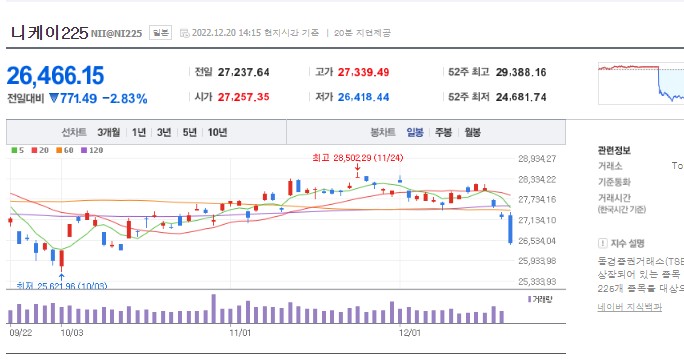Click the ▼771.49 change amount
Screen dimensions: 684x362
[x=73, y=99]
